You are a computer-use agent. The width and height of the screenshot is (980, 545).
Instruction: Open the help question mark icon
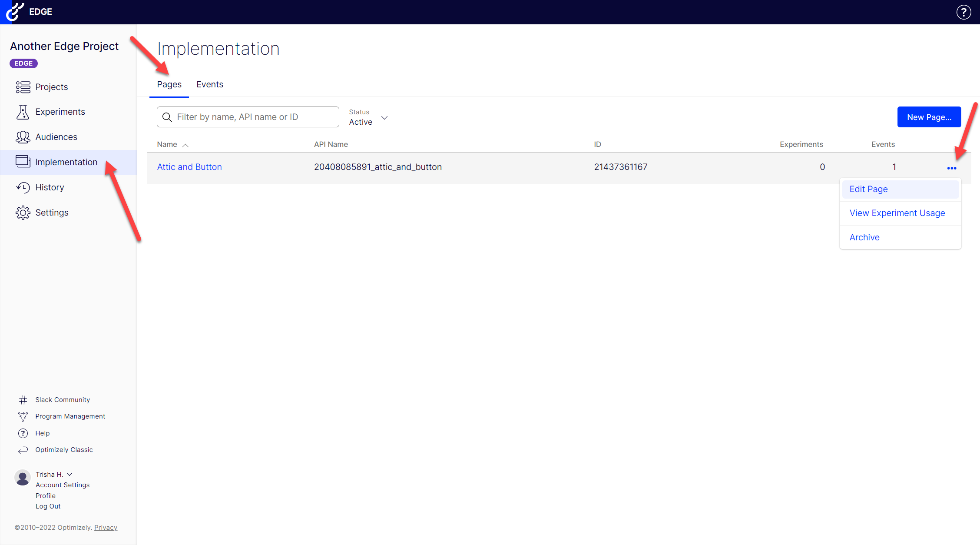click(963, 12)
